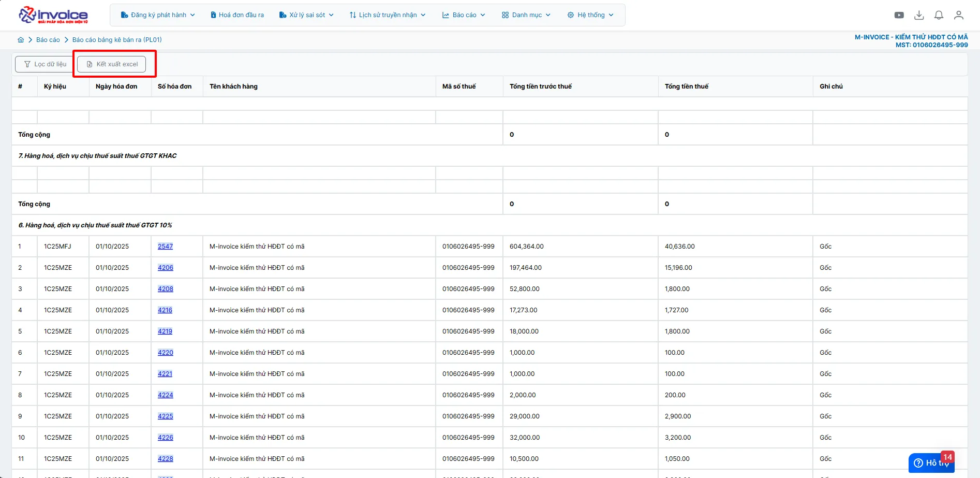Expand Danh mục dropdown
This screenshot has width=980, height=478.
pyautogui.click(x=526, y=15)
